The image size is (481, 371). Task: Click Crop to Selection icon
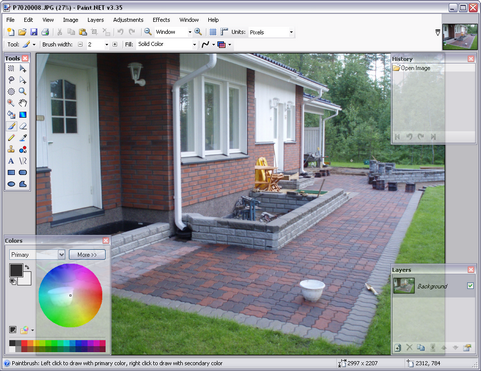(x=94, y=32)
